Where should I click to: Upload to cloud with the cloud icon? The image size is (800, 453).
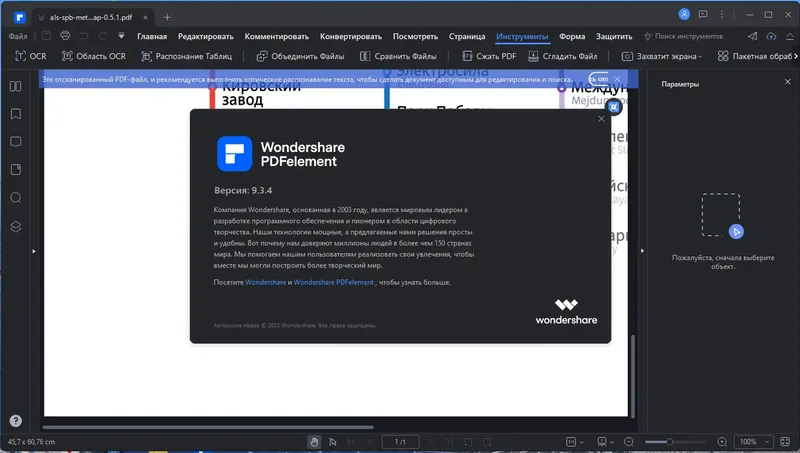point(771,36)
